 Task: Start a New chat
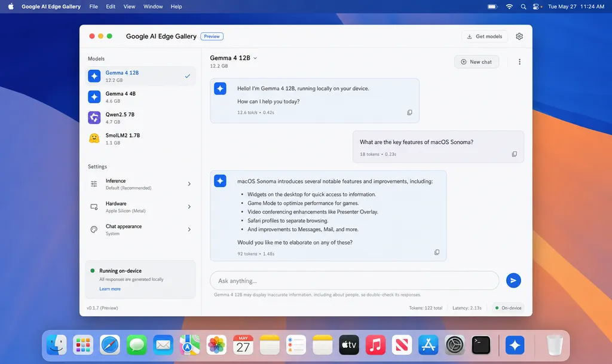click(x=476, y=62)
